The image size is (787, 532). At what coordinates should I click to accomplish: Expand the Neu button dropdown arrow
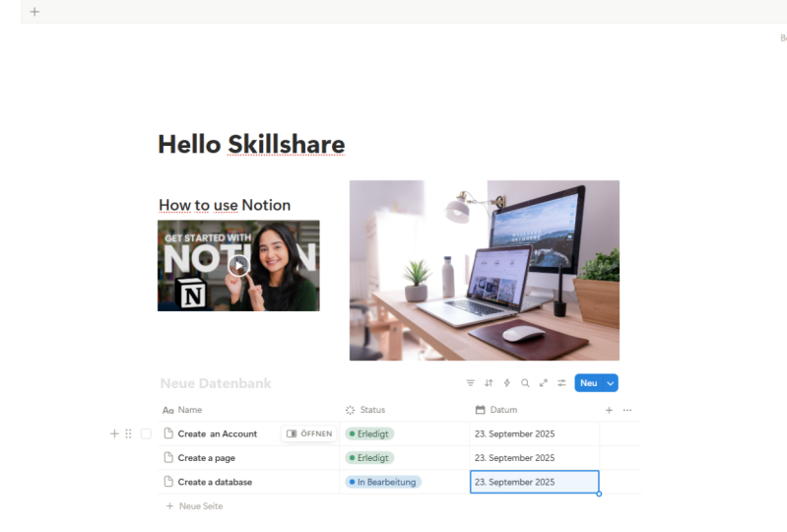pos(611,383)
